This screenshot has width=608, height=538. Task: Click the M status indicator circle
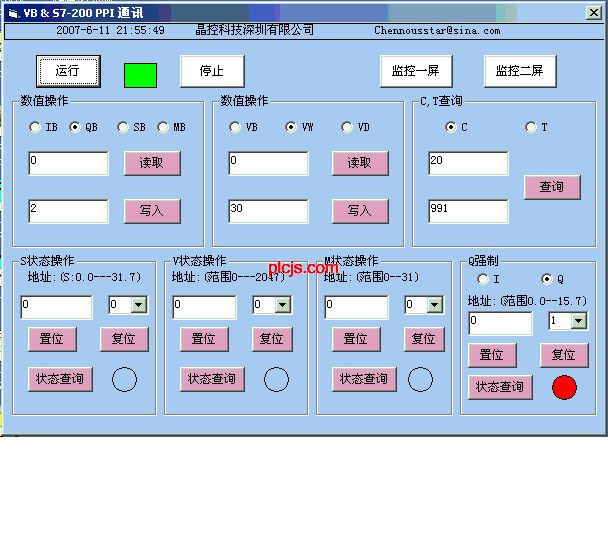(x=420, y=379)
